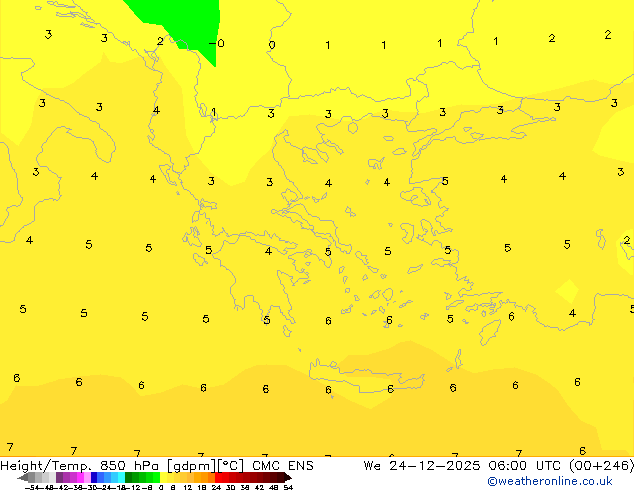
Task: Click the forecast offset label '(00+246)'
Action: pyautogui.click(x=601, y=466)
